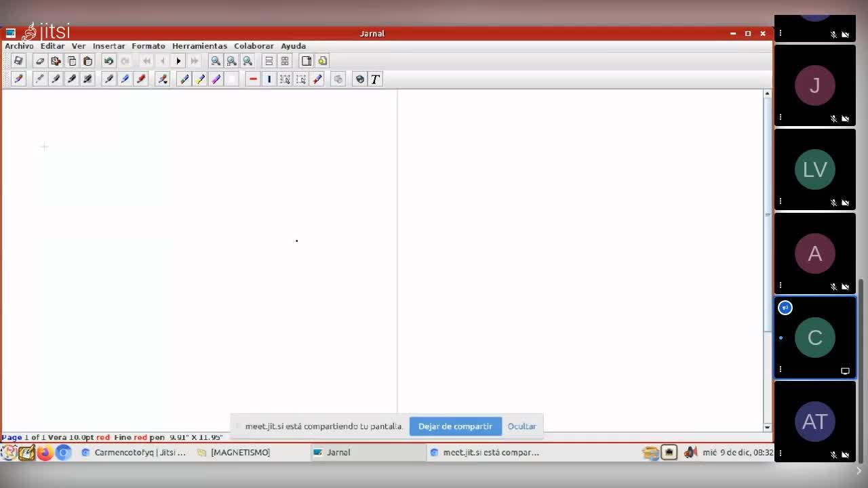Screen dimensions: 868x488
Task: Select the magenta highlighter tool
Action: coord(216,79)
